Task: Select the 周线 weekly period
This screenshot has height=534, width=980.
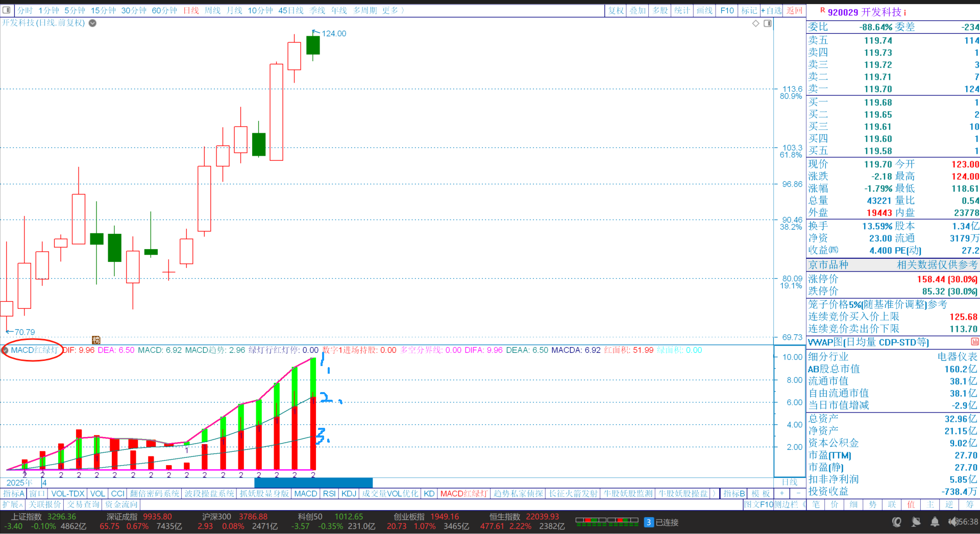Action: point(212,10)
